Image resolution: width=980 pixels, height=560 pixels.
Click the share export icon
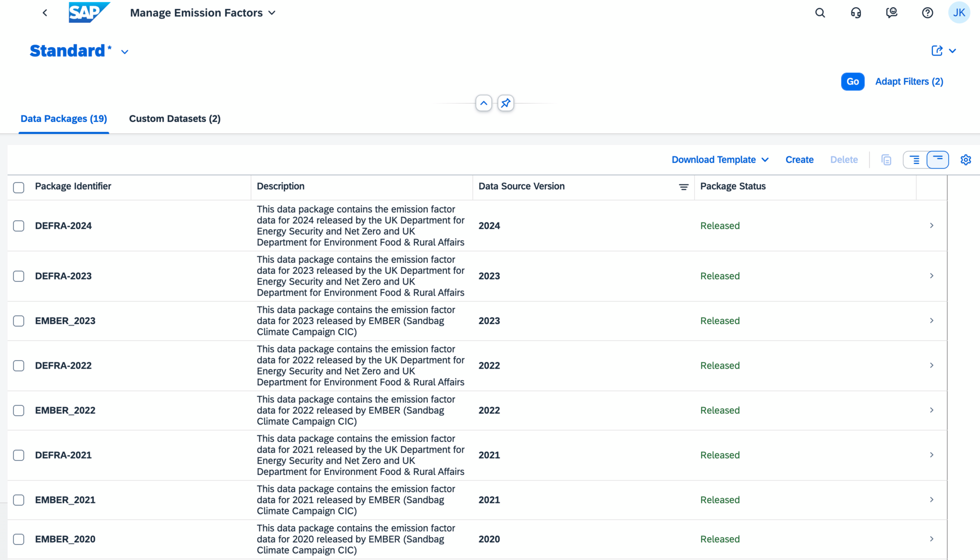[x=936, y=51]
